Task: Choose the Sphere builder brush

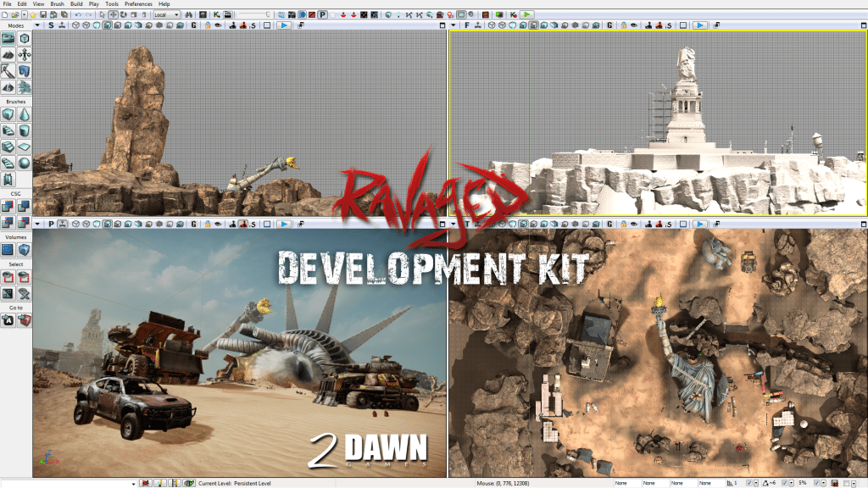Action: pyautogui.click(x=25, y=163)
